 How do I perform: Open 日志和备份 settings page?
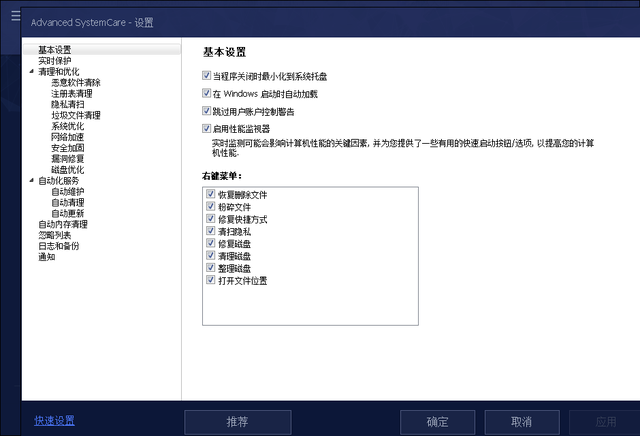[x=59, y=246]
